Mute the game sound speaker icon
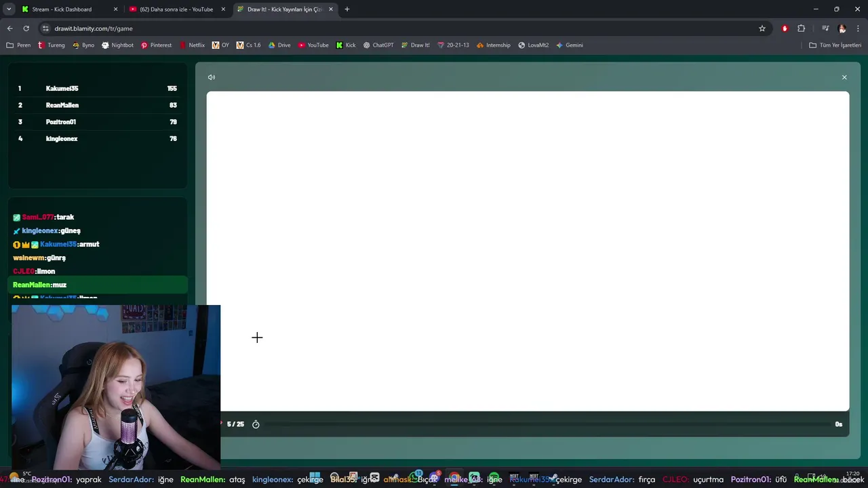Image resolution: width=868 pixels, height=488 pixels. 212,77
